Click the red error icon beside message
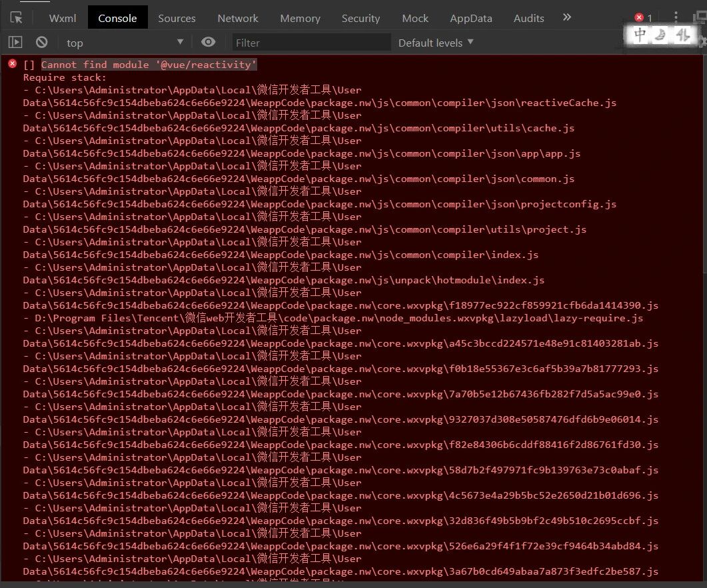This screenshot has height=588, width=707. (13, 63)
